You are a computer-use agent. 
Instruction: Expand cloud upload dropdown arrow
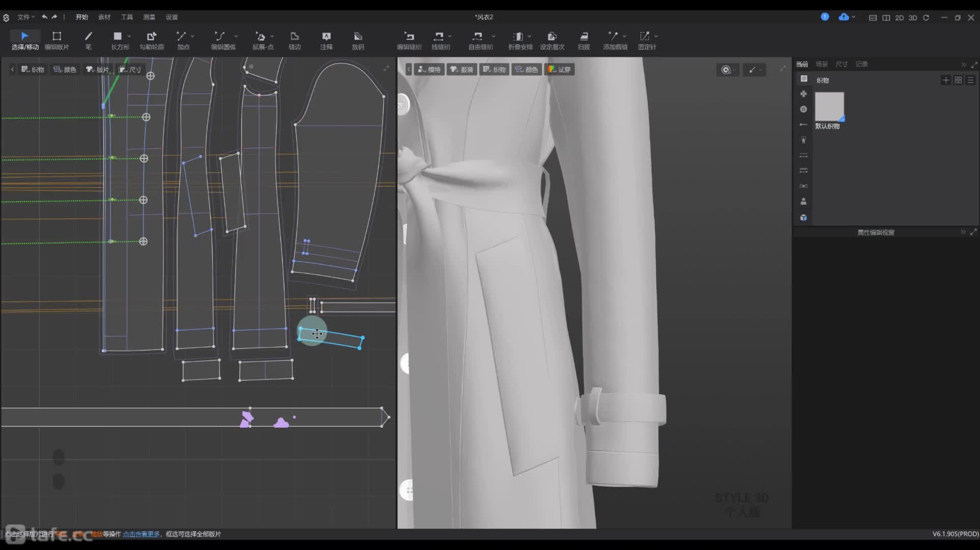[853, 17]
